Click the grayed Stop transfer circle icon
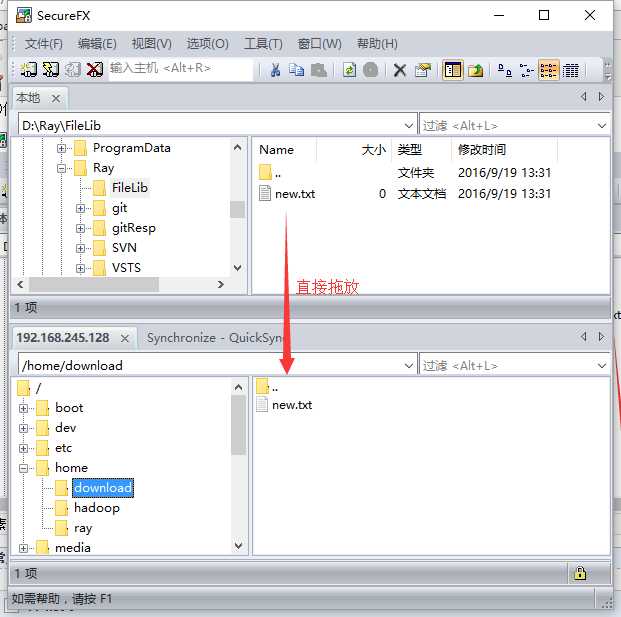The height and width of the screenshot is (617, 621). (x=371, y=70)
